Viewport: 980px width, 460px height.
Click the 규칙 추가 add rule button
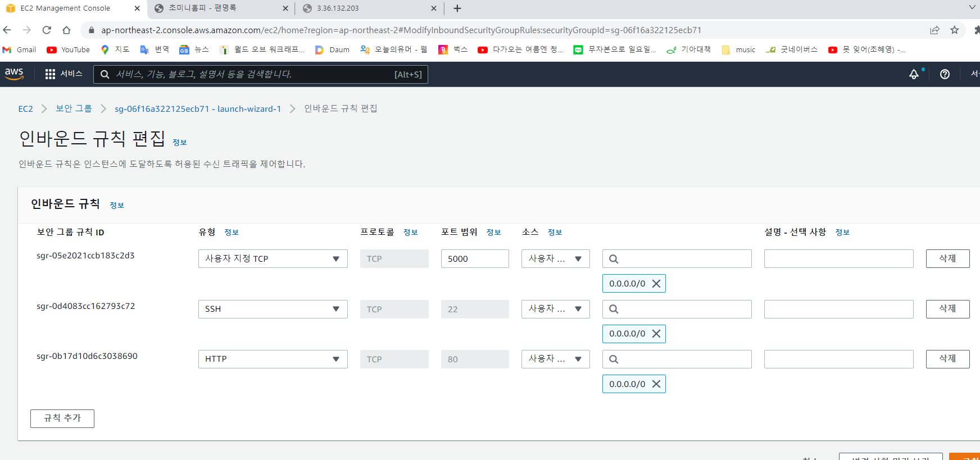click(x=62, y=418)
